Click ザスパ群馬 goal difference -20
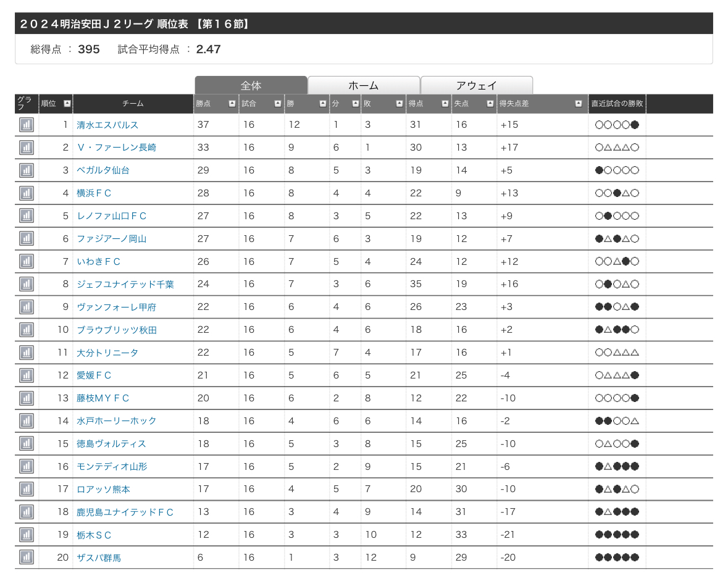The height and width of the screenshot is (578, 728). pyautogui.click(x=508, y=557)
